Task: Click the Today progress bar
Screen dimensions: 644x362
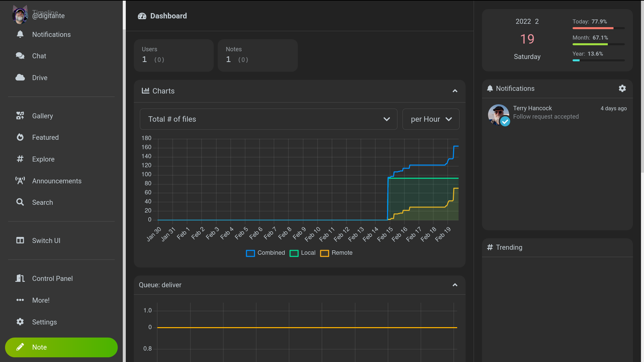Action: pos(598,28)
